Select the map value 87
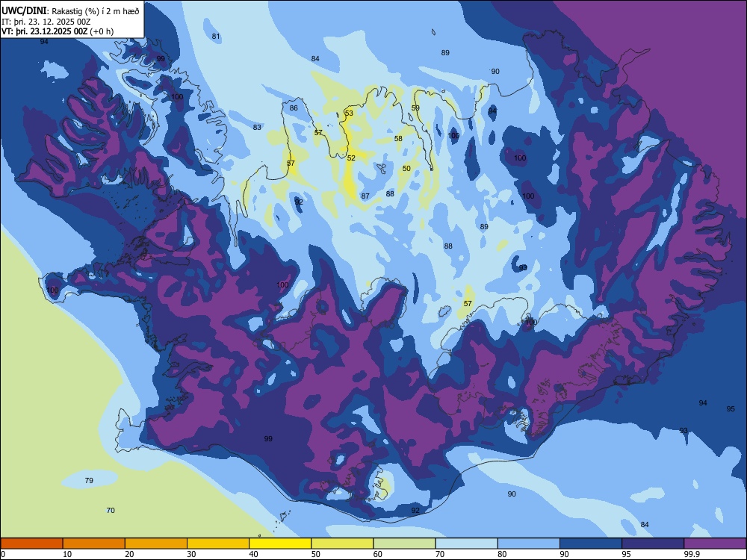 point(365,196)
